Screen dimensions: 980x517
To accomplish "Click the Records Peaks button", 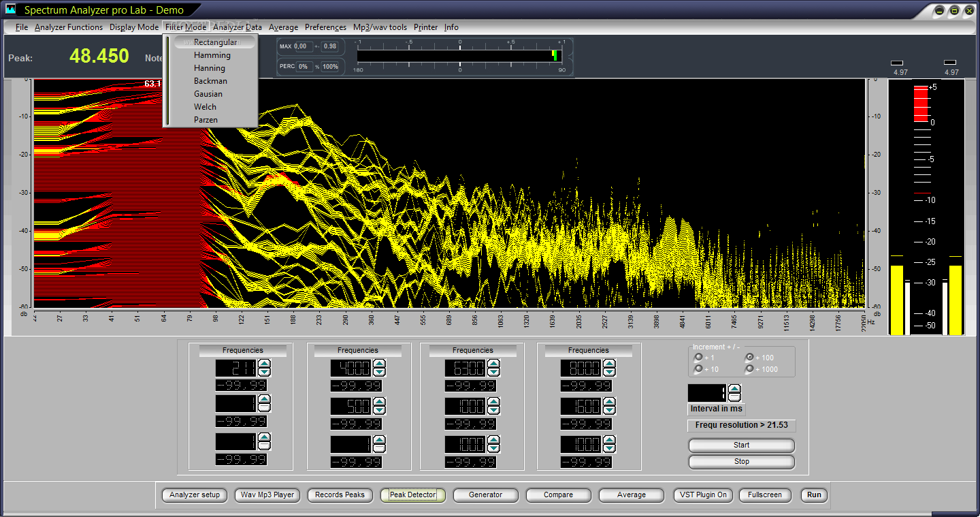I will (x=340, y=495).
